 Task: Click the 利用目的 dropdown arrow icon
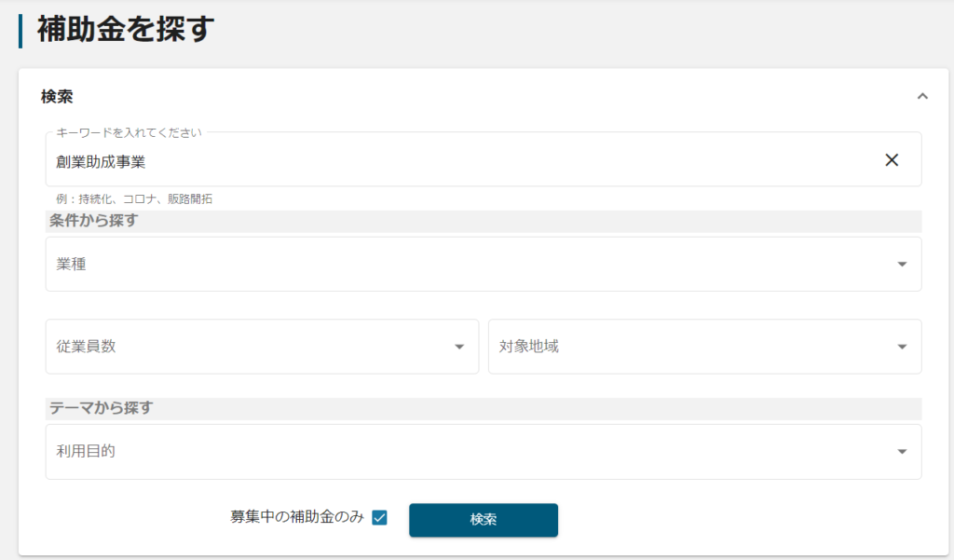902,452
